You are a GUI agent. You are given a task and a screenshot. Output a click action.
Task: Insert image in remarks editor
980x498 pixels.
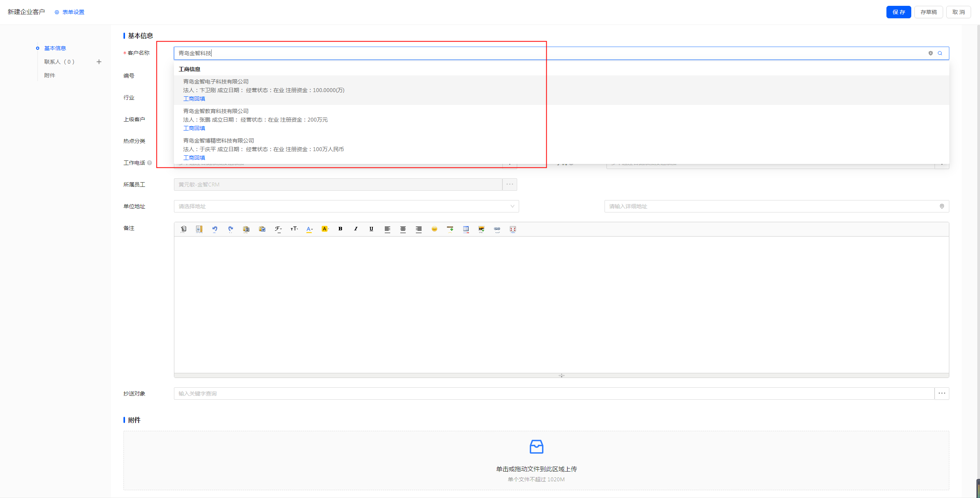[481, 229]
